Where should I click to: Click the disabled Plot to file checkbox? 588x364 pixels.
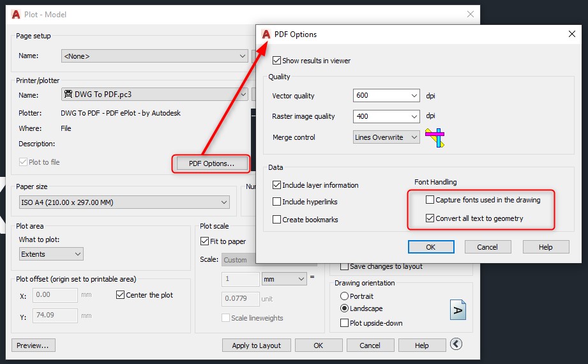[x=23, y=162]
